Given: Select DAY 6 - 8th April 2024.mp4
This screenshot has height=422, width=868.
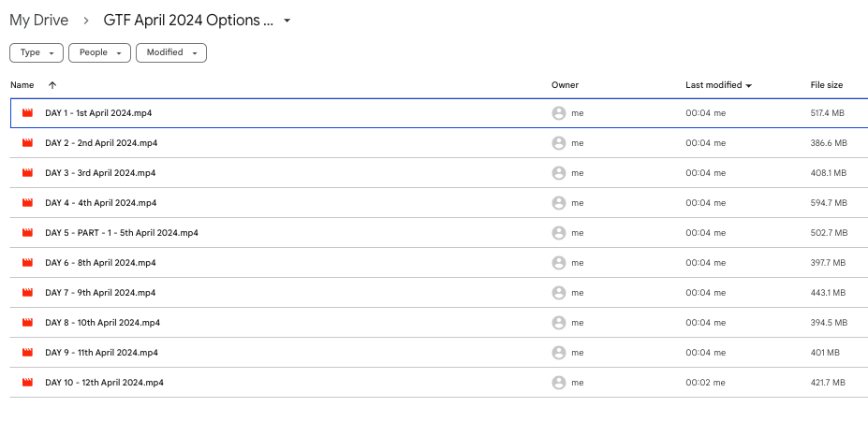Looking at the screenshot, I should click(x=100, y=263).
